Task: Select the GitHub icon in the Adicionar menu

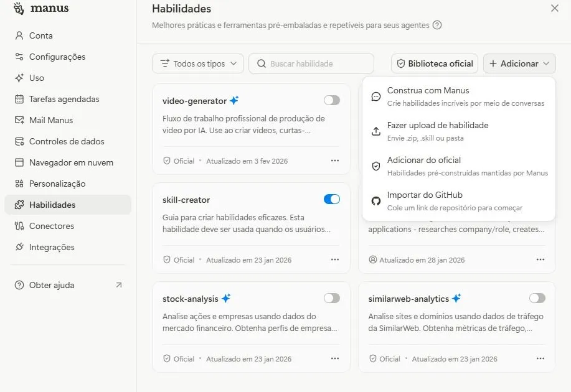Action: (375, 200)
